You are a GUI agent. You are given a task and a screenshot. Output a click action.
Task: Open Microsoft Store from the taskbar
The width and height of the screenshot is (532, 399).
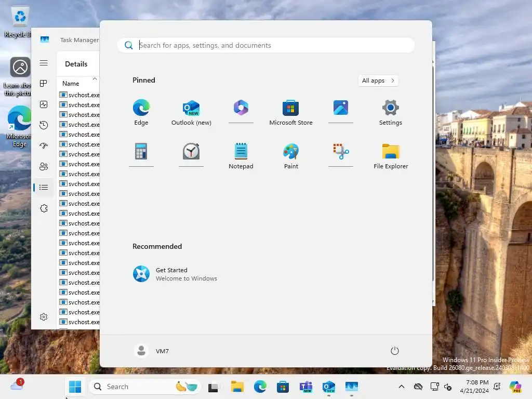(x=283, y=387)
